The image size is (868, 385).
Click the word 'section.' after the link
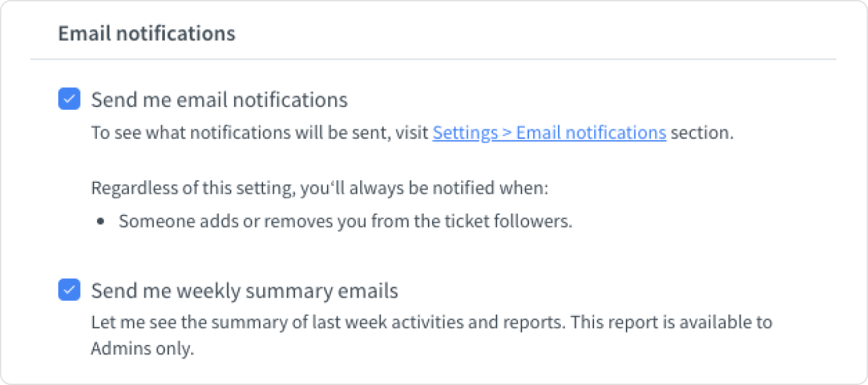tap(702, 133)
